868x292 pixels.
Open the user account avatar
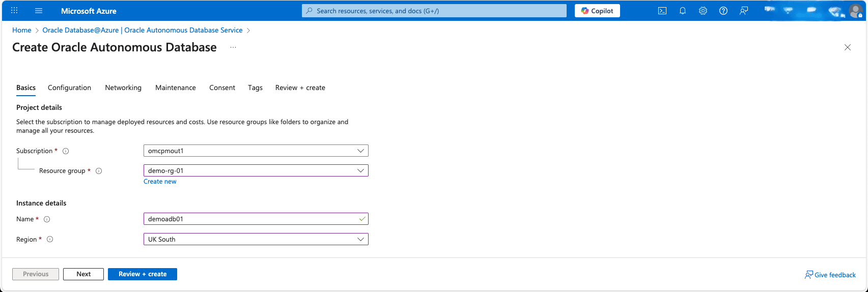(856, 11)
